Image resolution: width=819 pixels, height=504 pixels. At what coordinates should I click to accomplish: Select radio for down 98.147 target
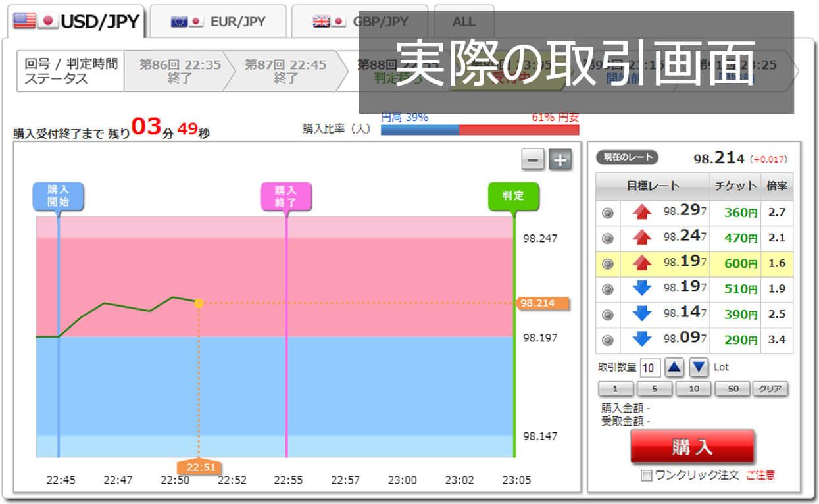point(608,315)
